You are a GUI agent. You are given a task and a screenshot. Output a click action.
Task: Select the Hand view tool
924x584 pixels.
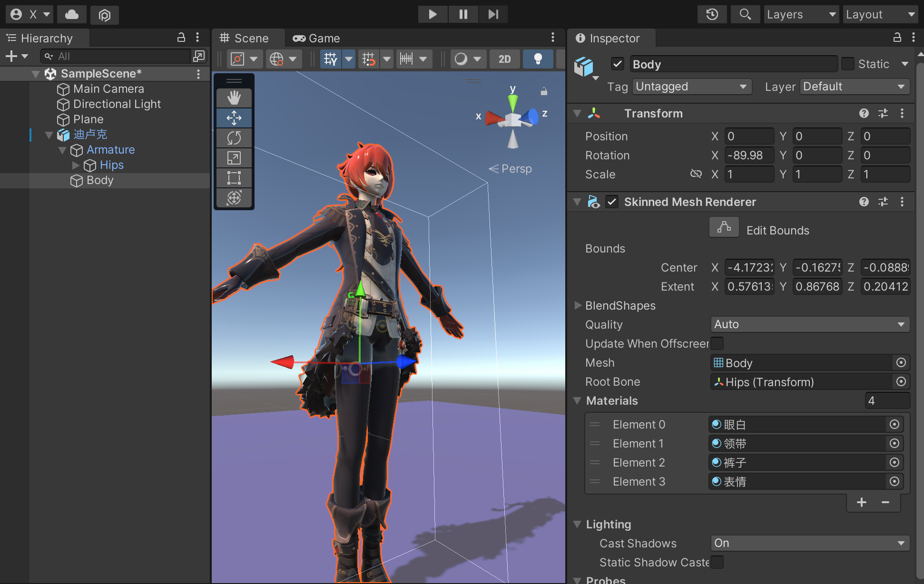click(x=234, y=98)
